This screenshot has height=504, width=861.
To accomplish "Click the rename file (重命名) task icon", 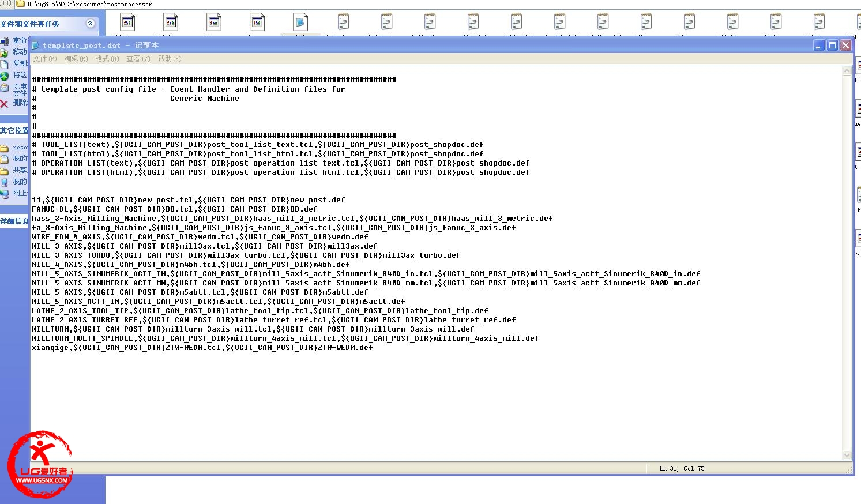I will click(x=5, y=41).
